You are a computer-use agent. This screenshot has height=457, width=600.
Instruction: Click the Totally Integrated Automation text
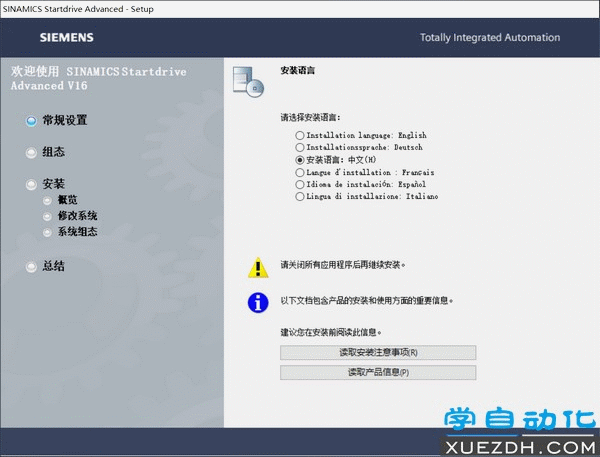click(490, 38)
